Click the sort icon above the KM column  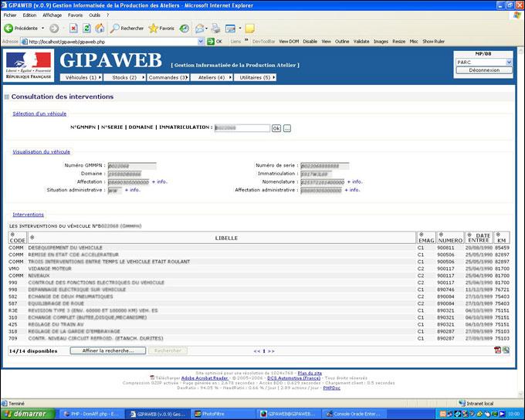click(x=499, y=235)
